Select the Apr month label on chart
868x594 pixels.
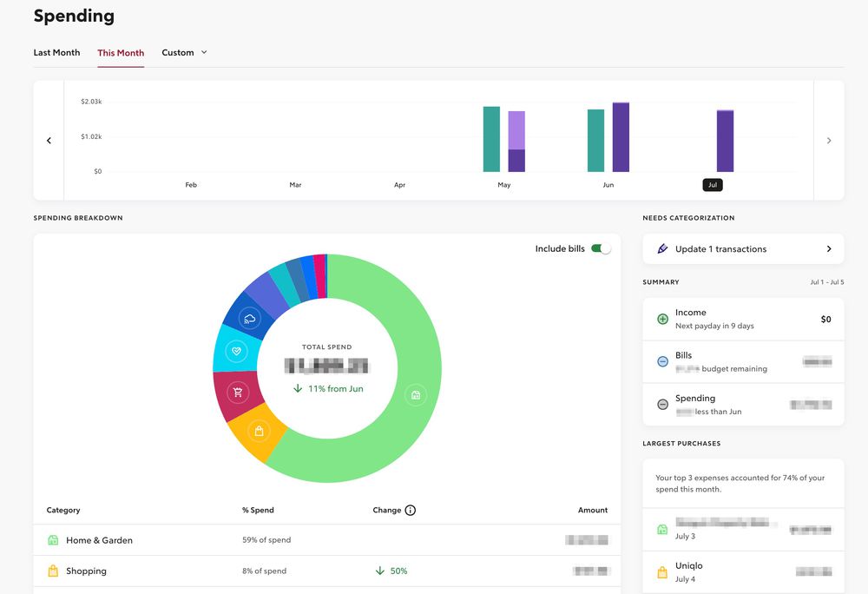pyautogui.click(x=399, y=185)
